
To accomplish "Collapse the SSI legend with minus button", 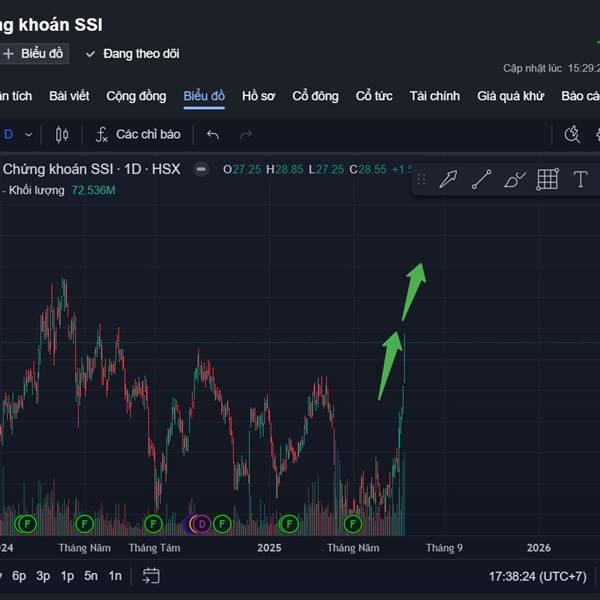I will [201, 169].
